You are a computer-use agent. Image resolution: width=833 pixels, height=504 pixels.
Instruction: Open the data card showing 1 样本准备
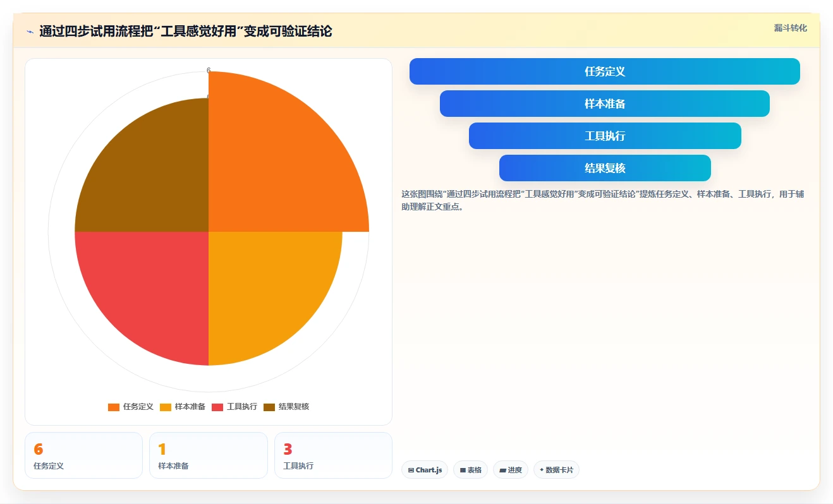point(208,455)
